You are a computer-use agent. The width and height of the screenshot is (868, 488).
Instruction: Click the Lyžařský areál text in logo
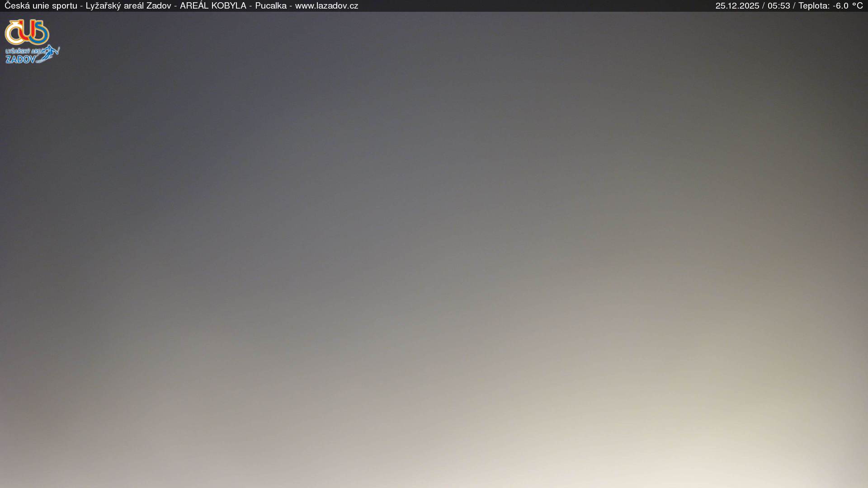25,52
